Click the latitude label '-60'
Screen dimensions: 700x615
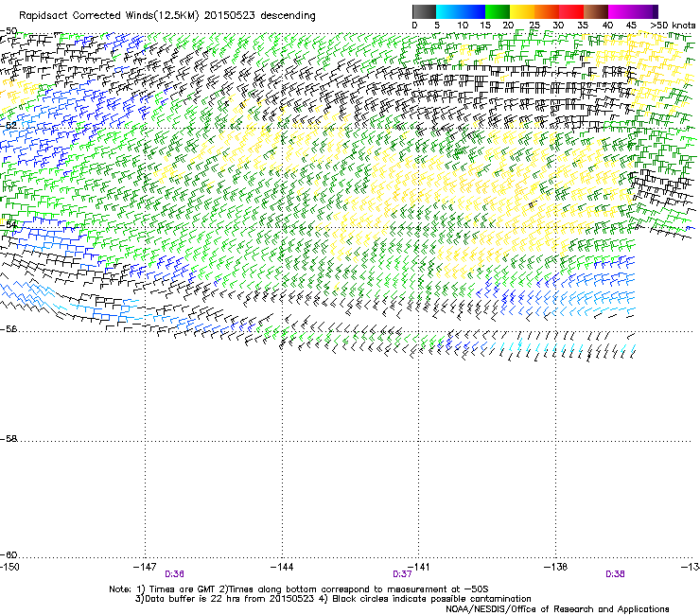click(9, 555)
